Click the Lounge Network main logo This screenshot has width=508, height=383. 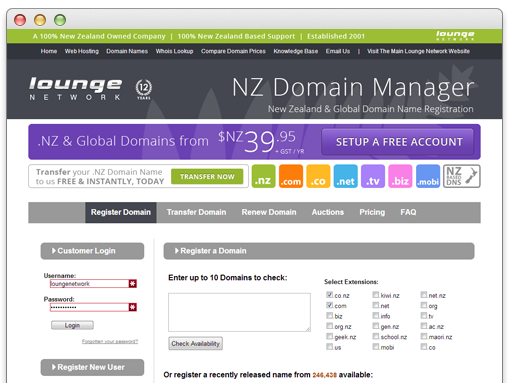[x=75, y=89]
